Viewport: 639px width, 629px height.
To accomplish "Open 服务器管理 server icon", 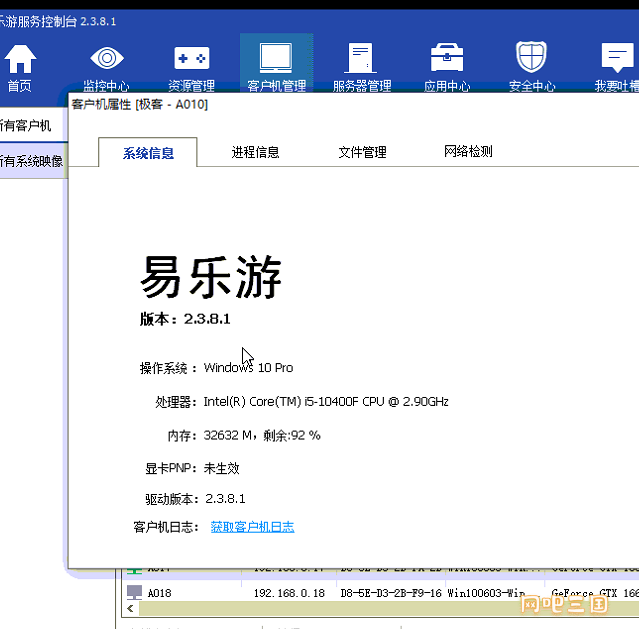I will [361, 58].
